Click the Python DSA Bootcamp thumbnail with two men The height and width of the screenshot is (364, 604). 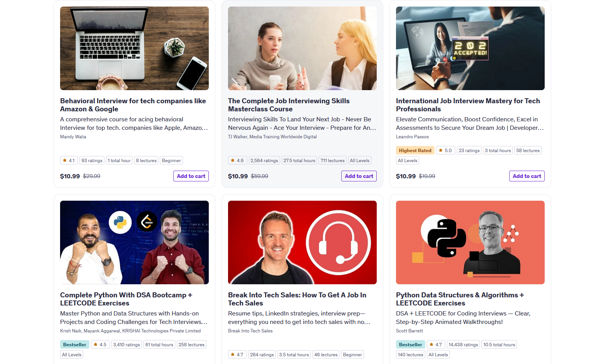[134, 242]
